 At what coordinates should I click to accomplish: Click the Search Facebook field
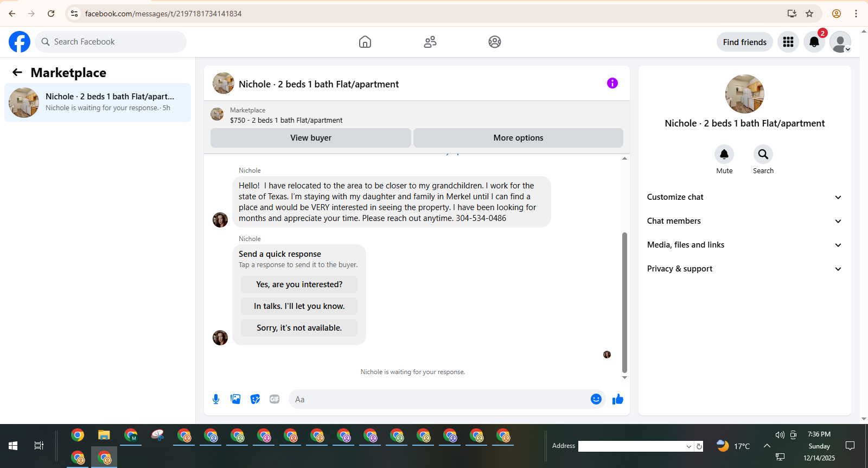pyautogui.click(x=111, y=42)
